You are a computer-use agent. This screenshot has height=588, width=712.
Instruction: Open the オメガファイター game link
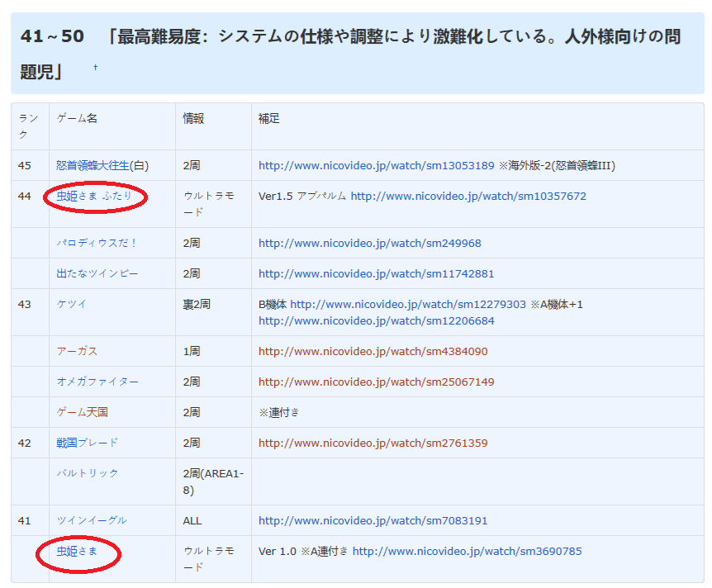click(97, 382)
